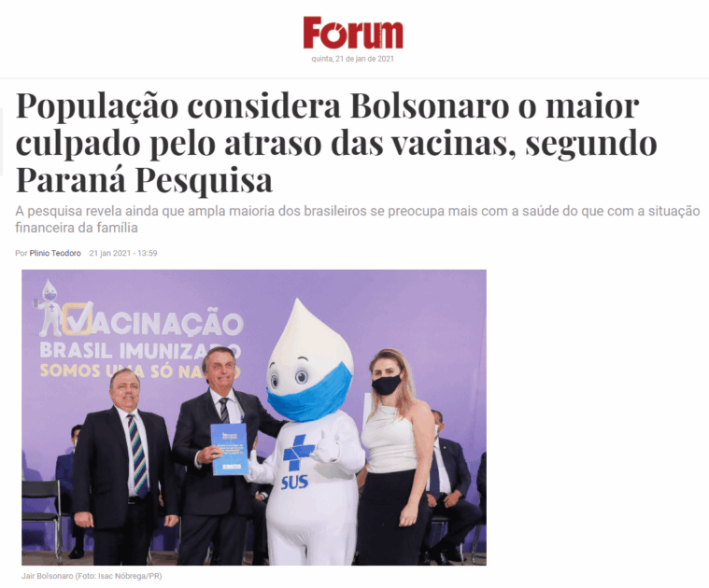This screenshot has width=709, height=588.
Task: Click the blue booklet held in the photo
Action: click(229, 449)
